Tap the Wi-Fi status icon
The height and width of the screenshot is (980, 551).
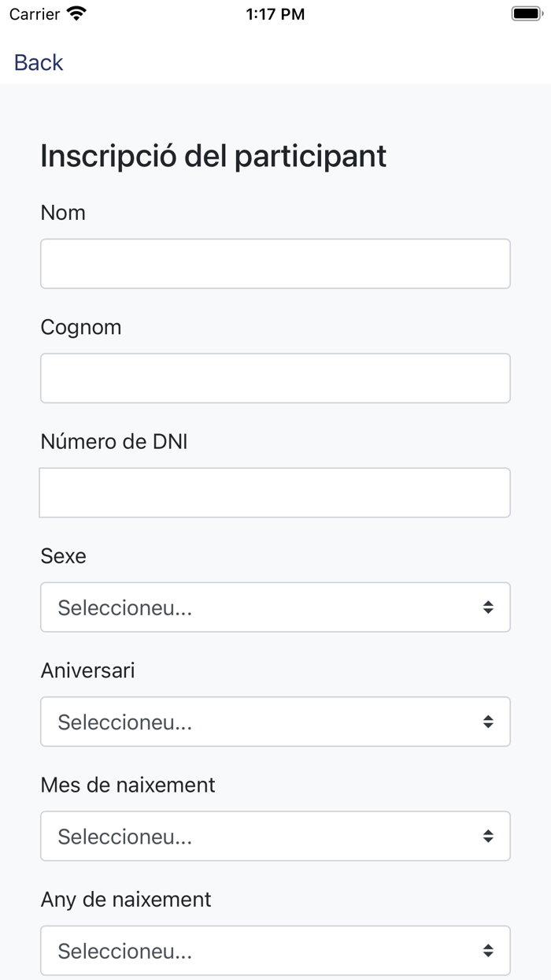point(77,13)
